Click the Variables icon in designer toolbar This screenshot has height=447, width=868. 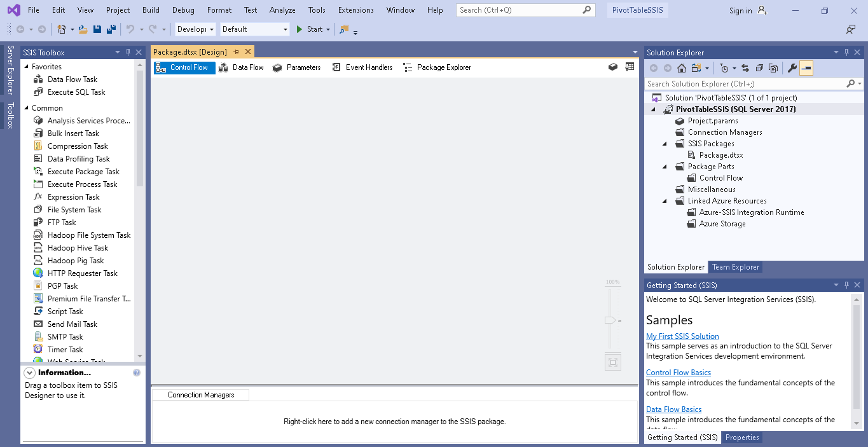click(x=630, y=67)
